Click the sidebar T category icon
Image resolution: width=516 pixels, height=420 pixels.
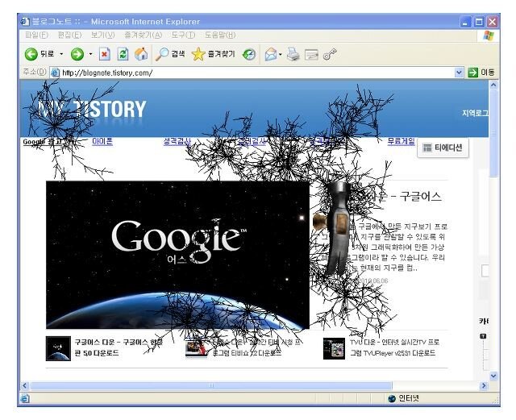483,336
